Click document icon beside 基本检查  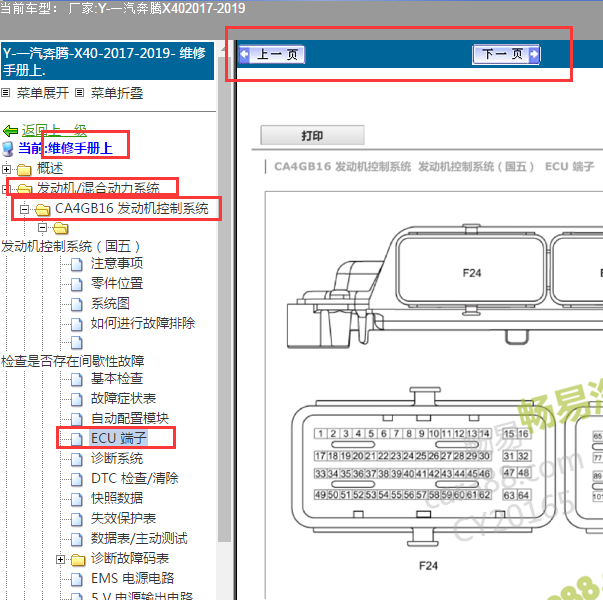click(77, 380)
